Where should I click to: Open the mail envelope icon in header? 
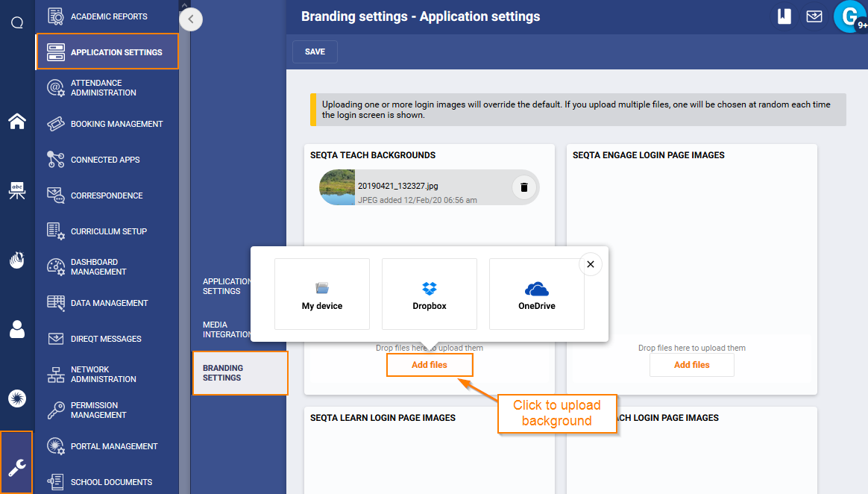[x=814, y=16]
